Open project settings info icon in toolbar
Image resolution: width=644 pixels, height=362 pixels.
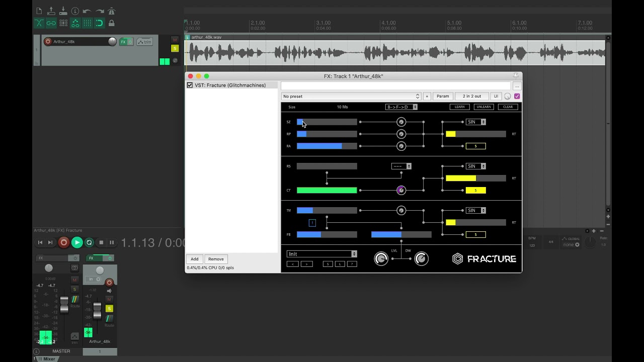[x=75, y=11]
